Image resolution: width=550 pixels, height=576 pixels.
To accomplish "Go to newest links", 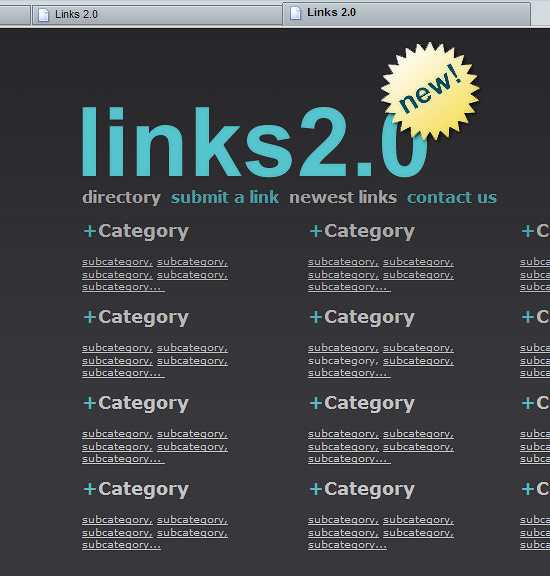I will 343,197.
